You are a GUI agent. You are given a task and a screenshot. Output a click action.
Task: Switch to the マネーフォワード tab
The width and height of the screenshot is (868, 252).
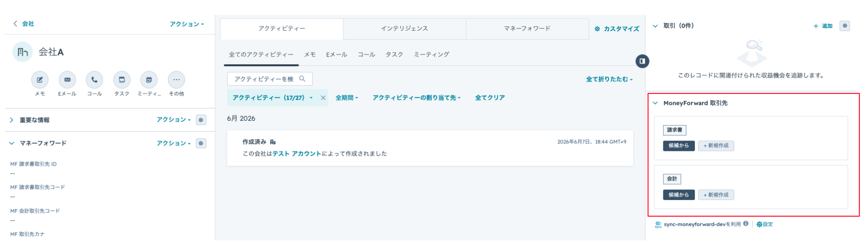(527, 29)
